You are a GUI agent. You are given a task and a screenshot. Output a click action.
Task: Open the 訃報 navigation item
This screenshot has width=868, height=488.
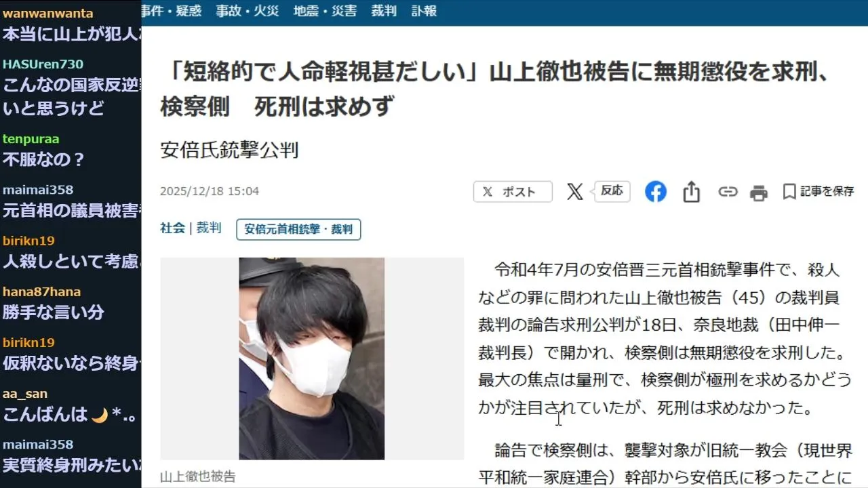pos(424,11)
